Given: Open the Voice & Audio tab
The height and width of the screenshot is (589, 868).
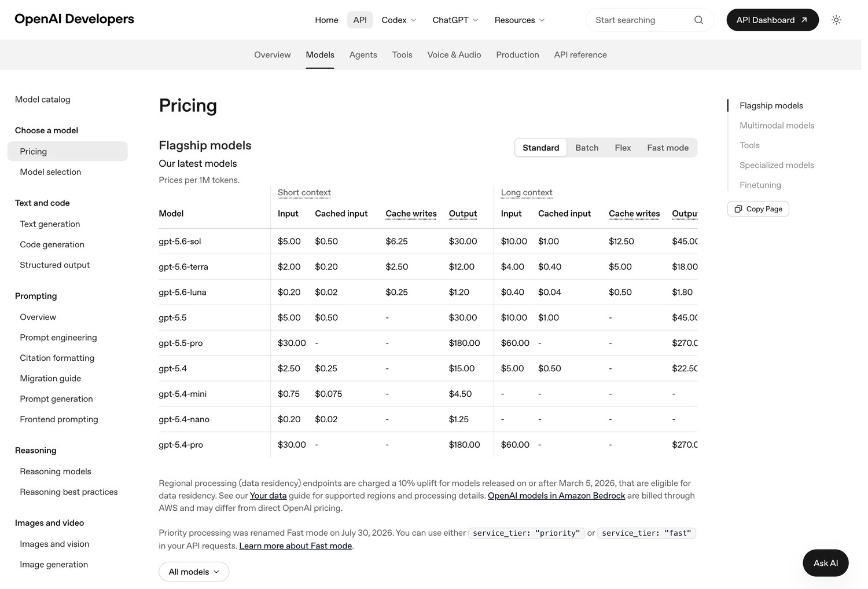Looking at the screenshot, I should (x=454, y=54).
